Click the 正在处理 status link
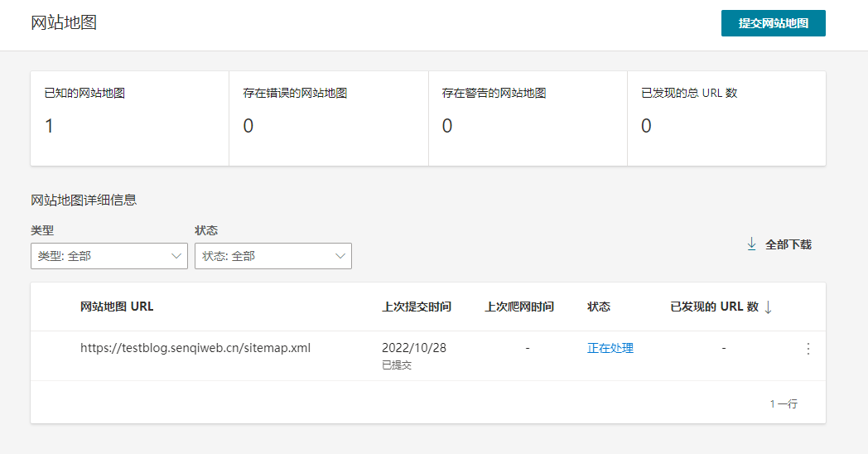 tap(610, 348)
